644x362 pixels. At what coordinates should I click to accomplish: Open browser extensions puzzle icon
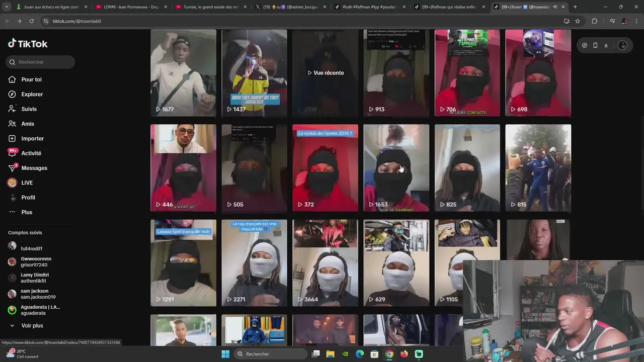point(595,21)
